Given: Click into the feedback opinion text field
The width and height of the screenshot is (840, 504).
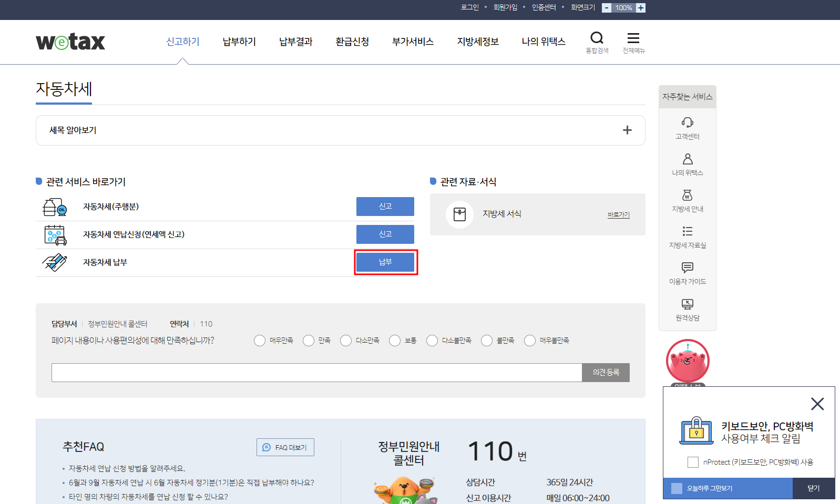Looking at the screenshot, I should (317, 373).
